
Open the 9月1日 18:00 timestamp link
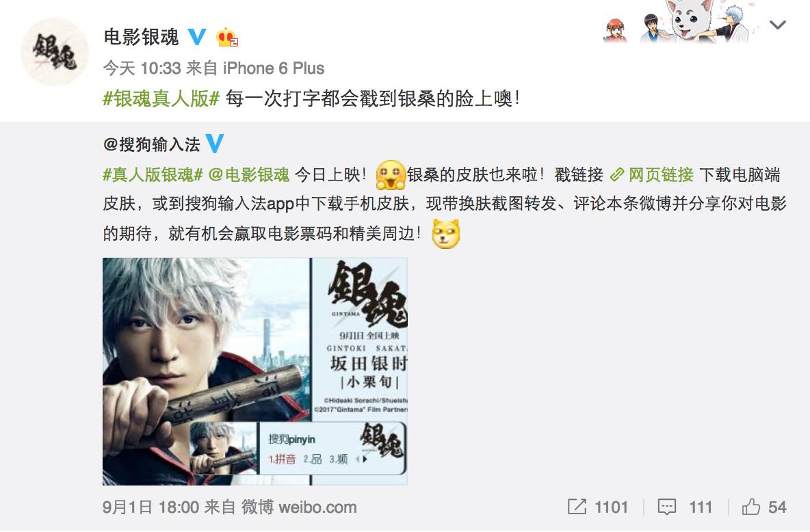[x=151, y=507]
